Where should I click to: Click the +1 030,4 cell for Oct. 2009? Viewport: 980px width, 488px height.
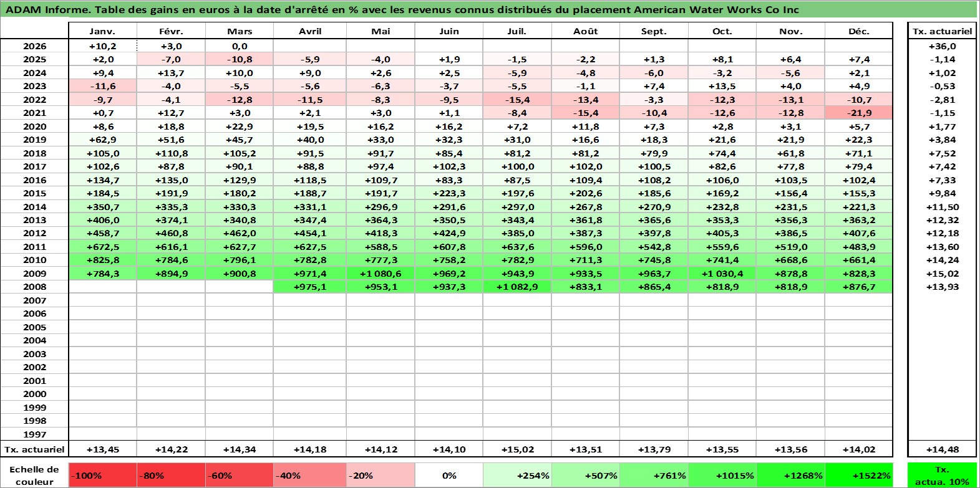pyautogui.click(x=722, y=274)
